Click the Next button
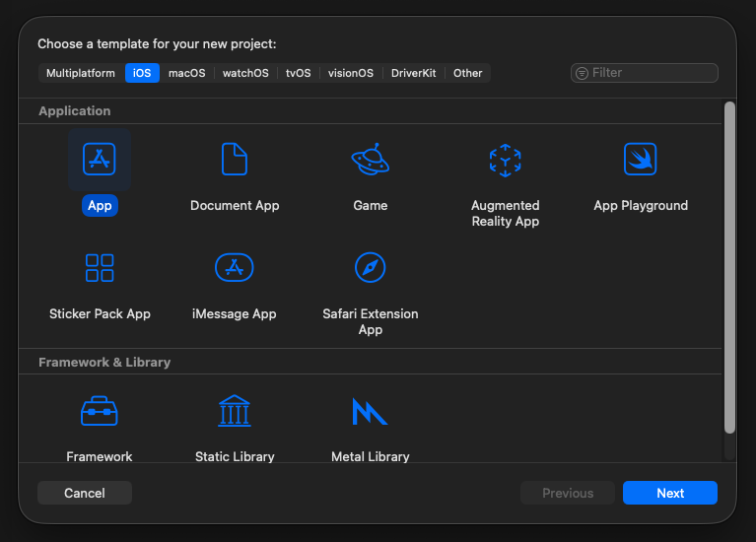The width and height of the screenshot is (756, 542). (669, 493)
